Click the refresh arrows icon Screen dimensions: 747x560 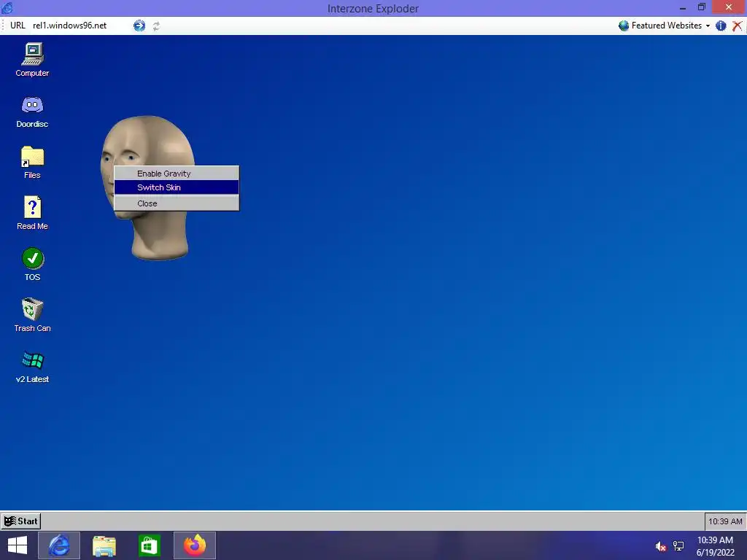(156, 26)
